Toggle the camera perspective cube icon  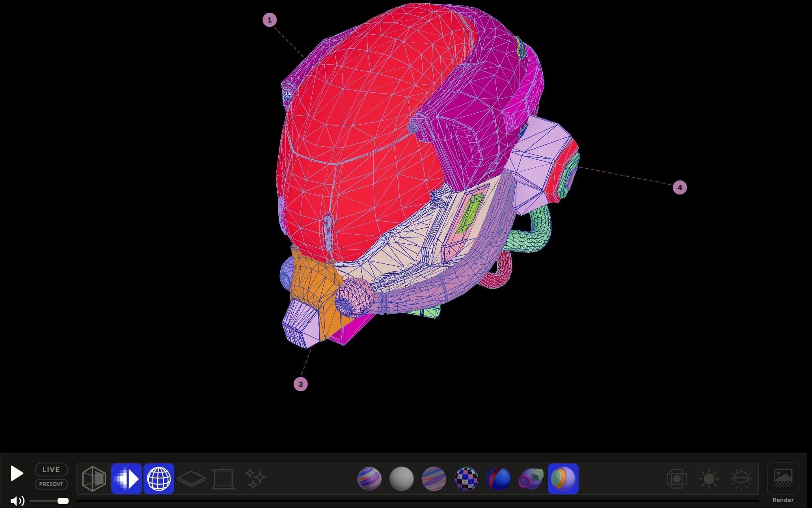pos(94,479)
